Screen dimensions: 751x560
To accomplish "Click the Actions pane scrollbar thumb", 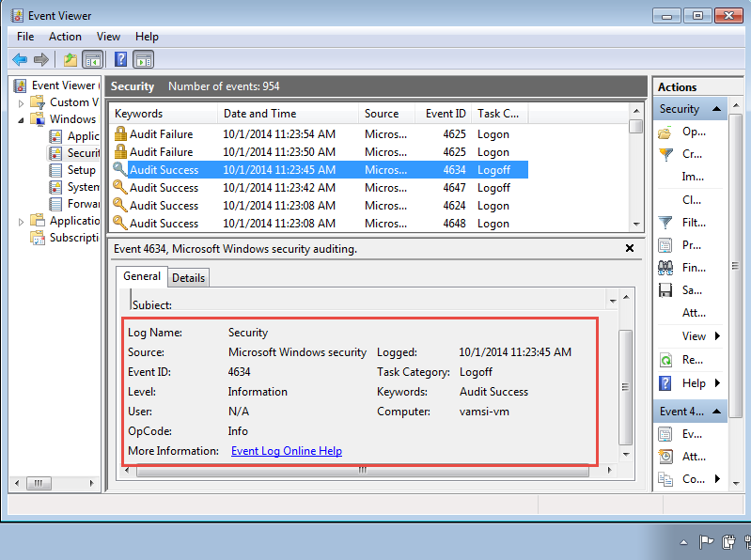I will tap(736, 266).
